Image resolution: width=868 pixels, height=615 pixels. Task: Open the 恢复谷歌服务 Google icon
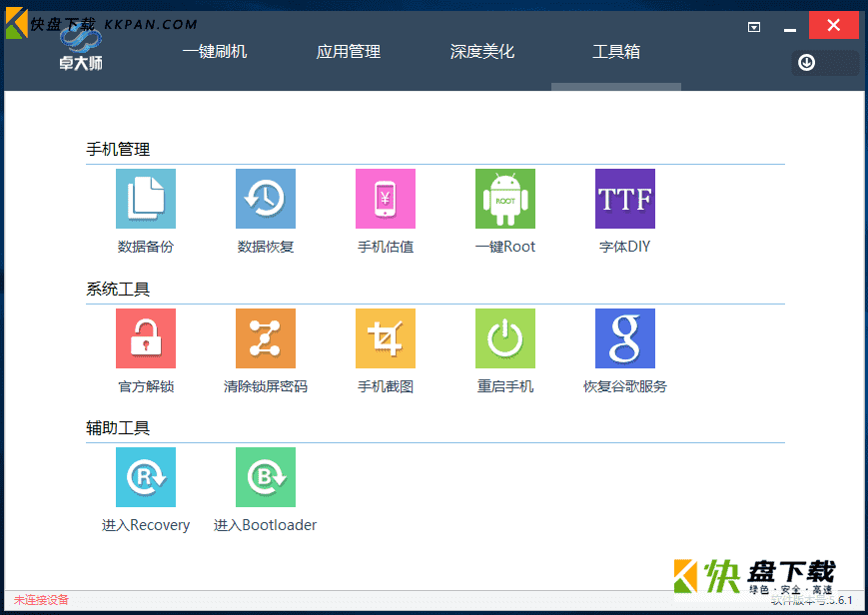click(x=625, y=338)
